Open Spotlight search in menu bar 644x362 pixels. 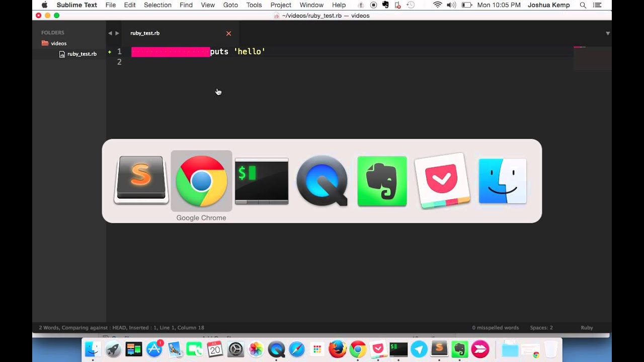tap(583, 5)
